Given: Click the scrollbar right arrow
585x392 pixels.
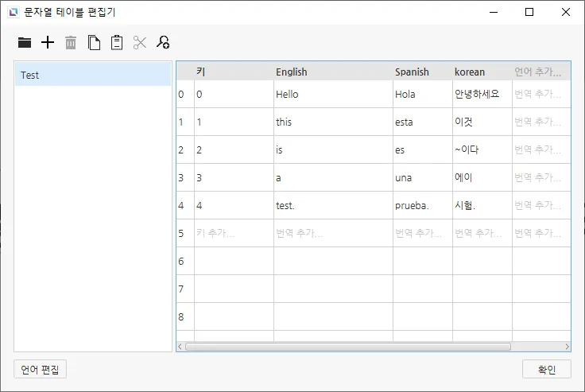Looking at the screenshot, I should point(567,347).
